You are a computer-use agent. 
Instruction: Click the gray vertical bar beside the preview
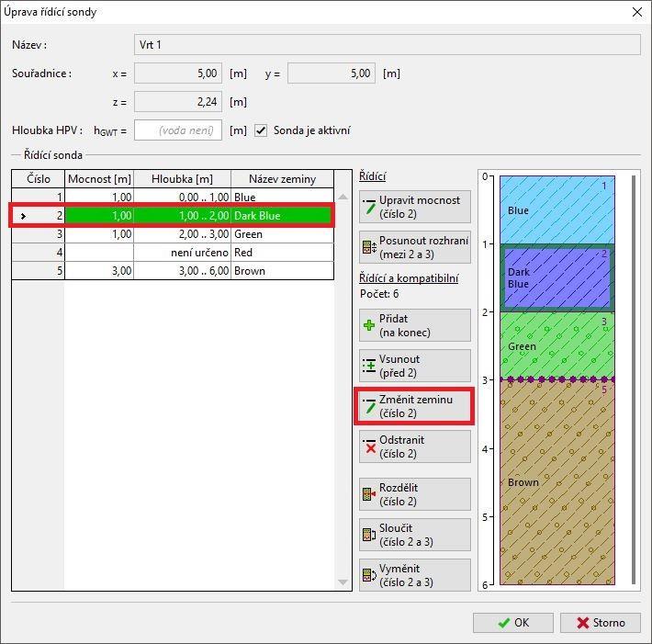pyautogui.click(x=634, y=379)
